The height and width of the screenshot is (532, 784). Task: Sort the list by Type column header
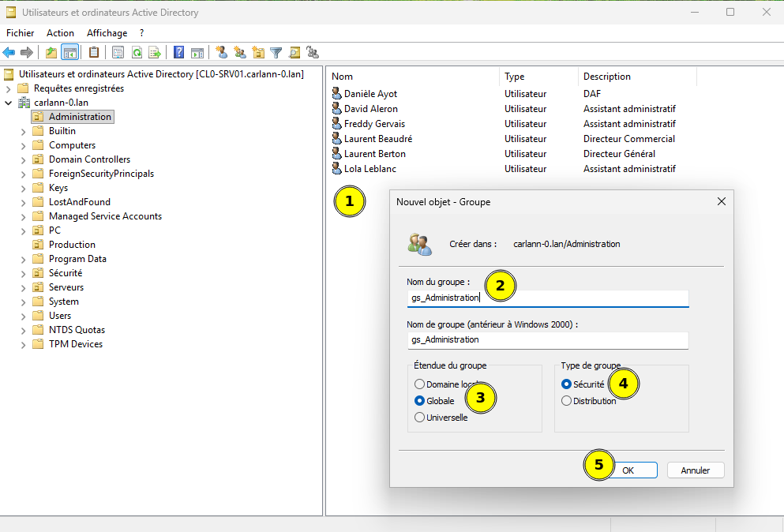click(539, 77)
